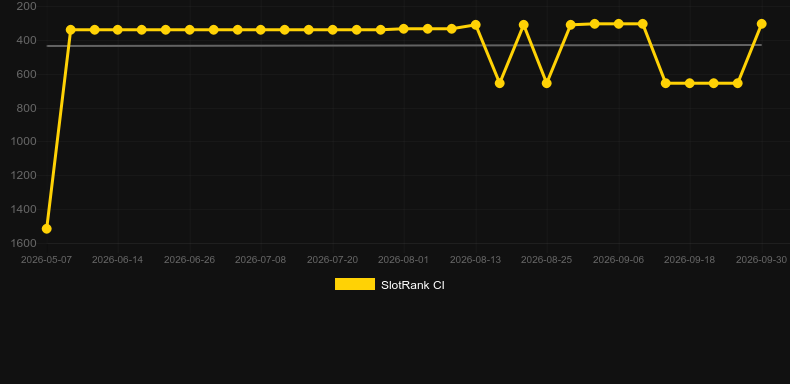Click the 400 value on the y-axis
This screenshot has width=790, height=384.
[x=27, y=40]
